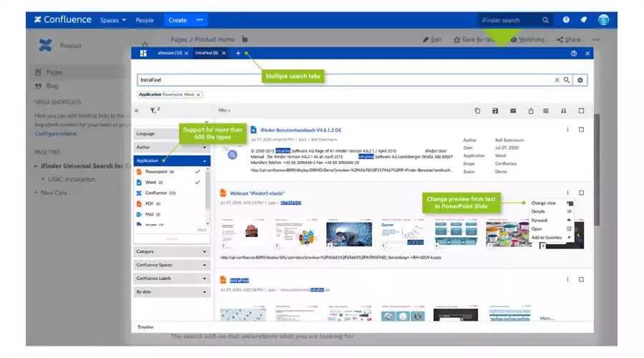Open the user profile avatar in Confluence header
Image resolution: width=644 pixels, height=358 pixels.
[x=603, y=20]
